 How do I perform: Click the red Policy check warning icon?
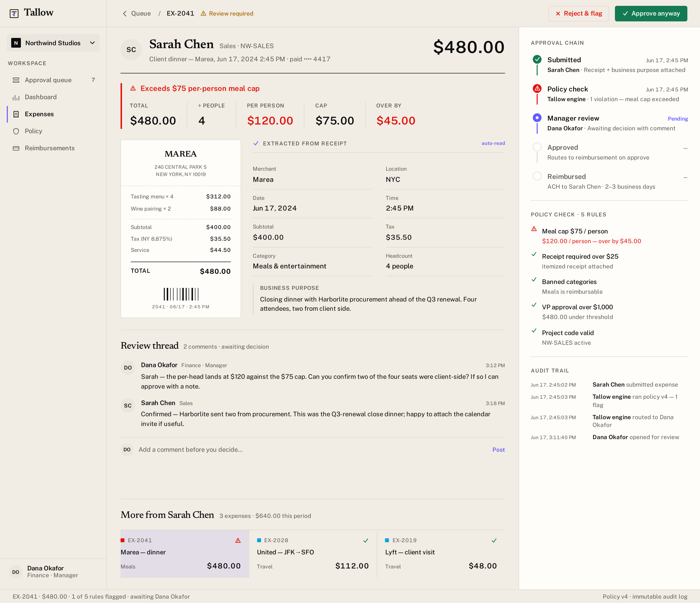click(x=537, y=89)
